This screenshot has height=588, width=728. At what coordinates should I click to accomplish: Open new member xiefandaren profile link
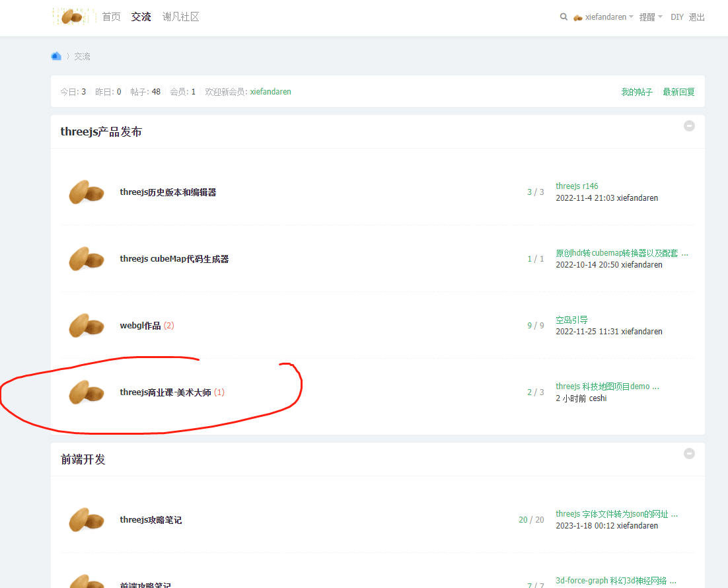[x=271, y=91]
